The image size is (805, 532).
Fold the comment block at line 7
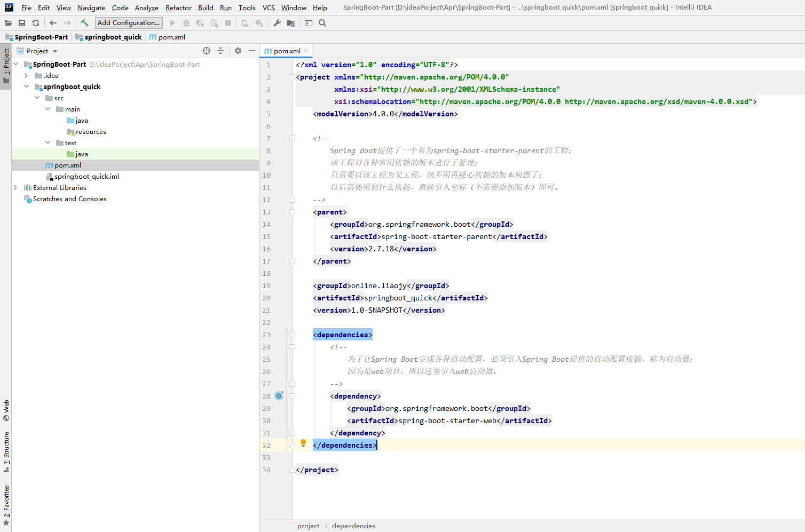292,138
